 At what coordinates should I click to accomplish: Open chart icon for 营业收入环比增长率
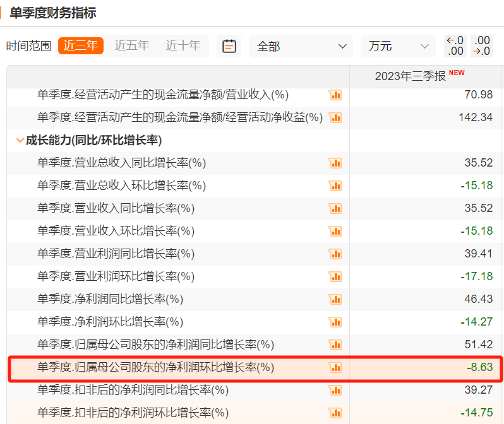[x=335, y=231]
